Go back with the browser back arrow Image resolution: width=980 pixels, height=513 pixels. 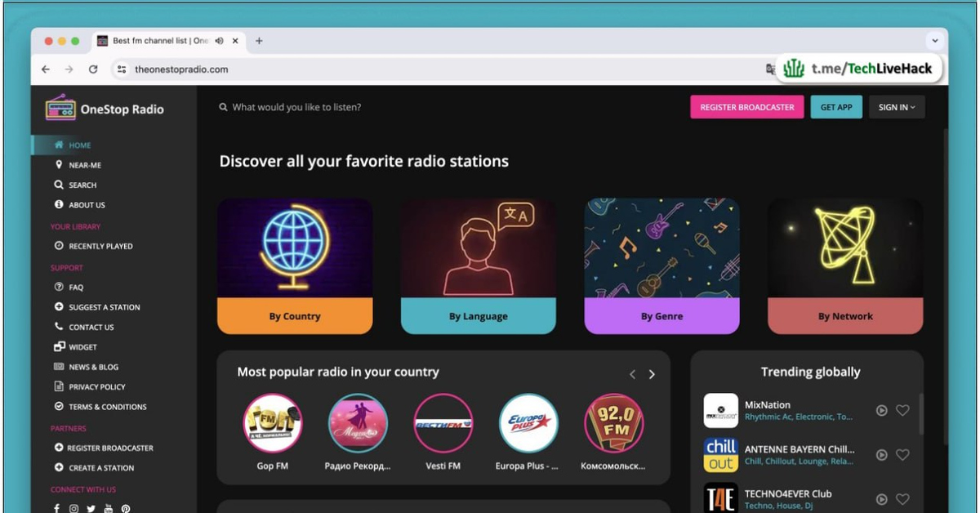click(46, 69)
